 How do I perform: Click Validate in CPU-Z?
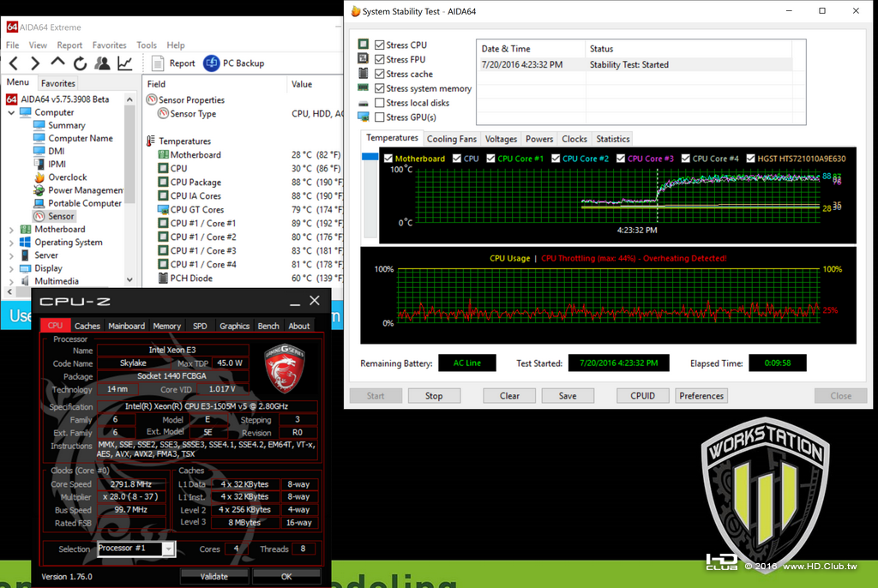[x=213, y=576]
